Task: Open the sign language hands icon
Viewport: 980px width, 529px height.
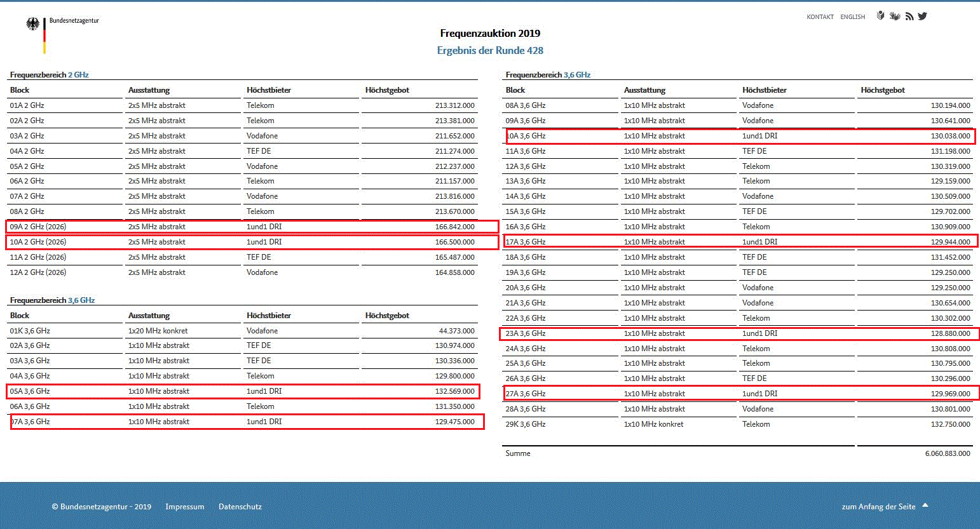Action: click(x=895, y=16)
